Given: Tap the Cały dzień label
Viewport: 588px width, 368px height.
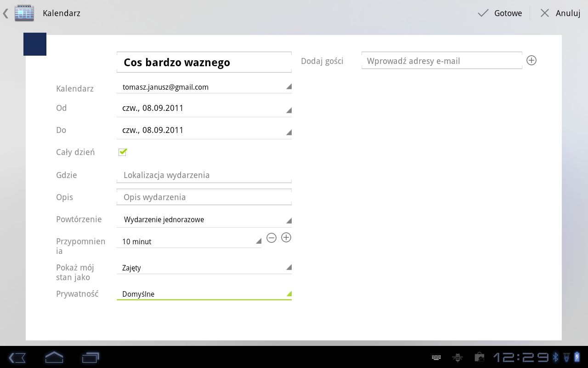Looking at the screenshot, I should coord(75,152).
